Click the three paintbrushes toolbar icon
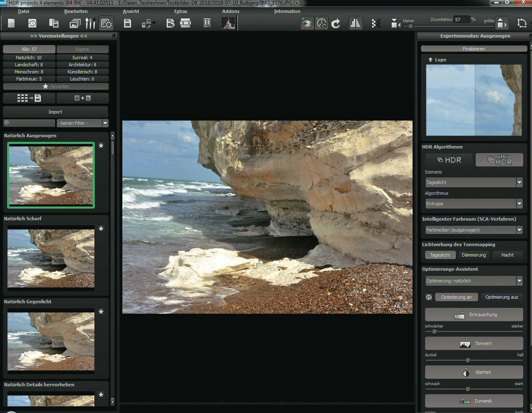Image resolution: width=532 pixels, height=413 pixels. (x=90, y=23)
